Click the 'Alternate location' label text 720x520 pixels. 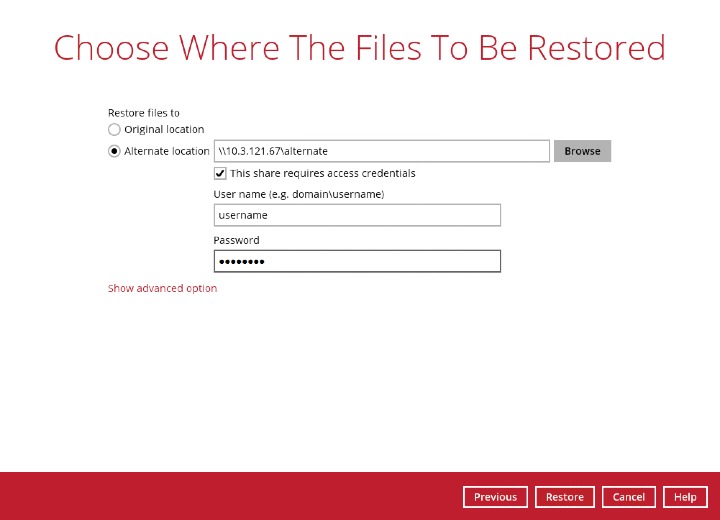(167, 152)
